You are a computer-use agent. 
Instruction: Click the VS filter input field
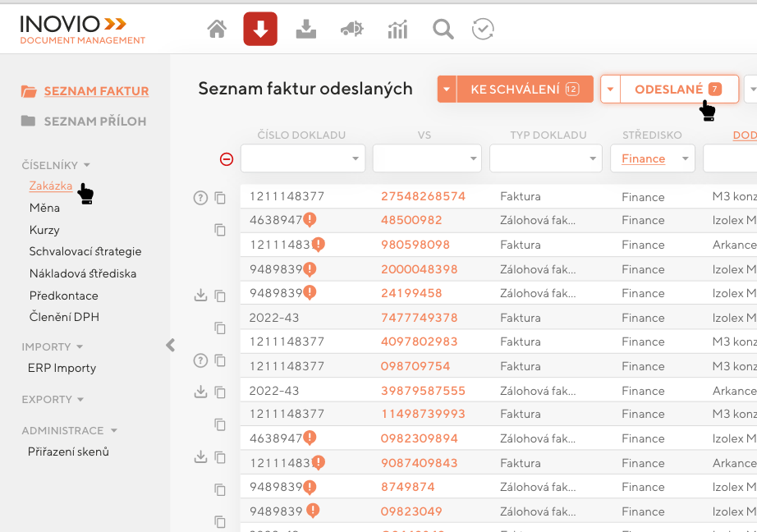[x=419, y=158]
